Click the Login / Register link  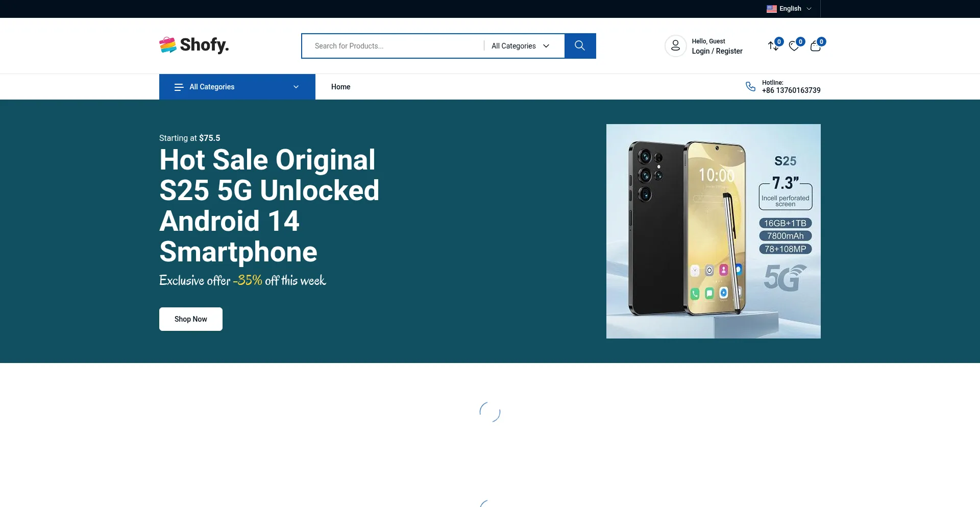[717, 51]
